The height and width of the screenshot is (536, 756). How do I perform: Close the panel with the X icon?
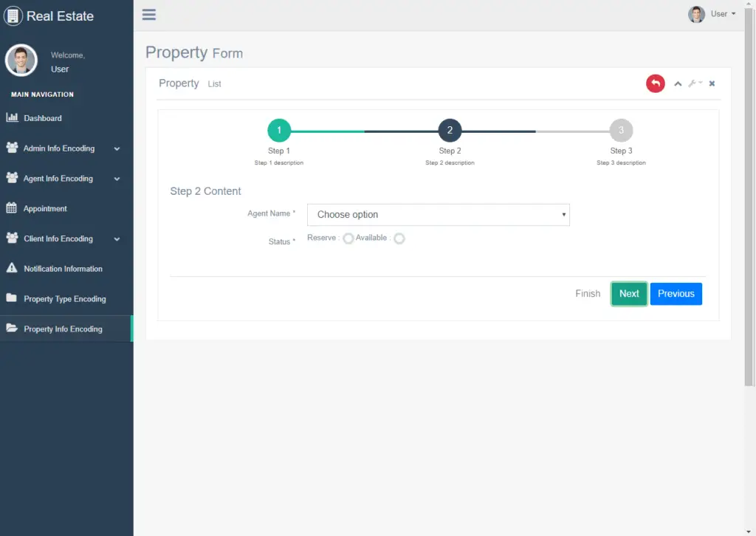tap(712, 83)
